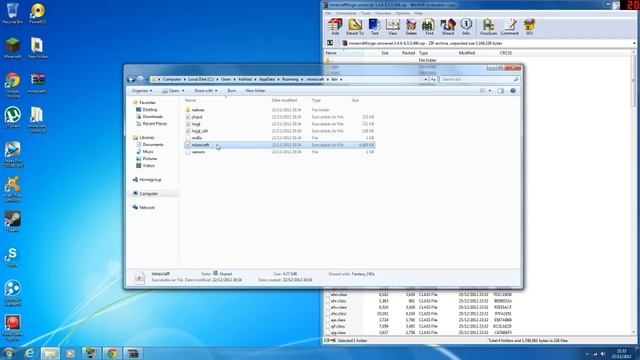Select the Steam desktop icon
The width and height of the screenshot is (640, 360).
coord(12,221)
